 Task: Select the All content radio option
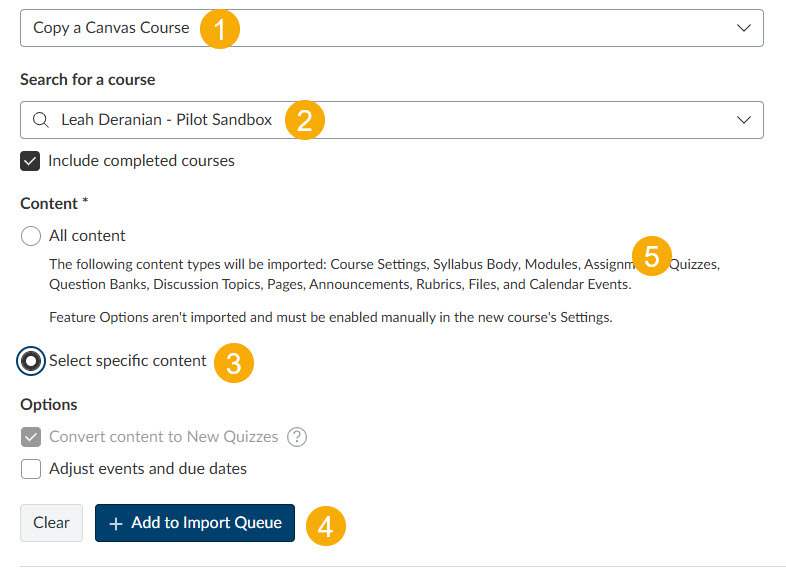pos(31,236)
